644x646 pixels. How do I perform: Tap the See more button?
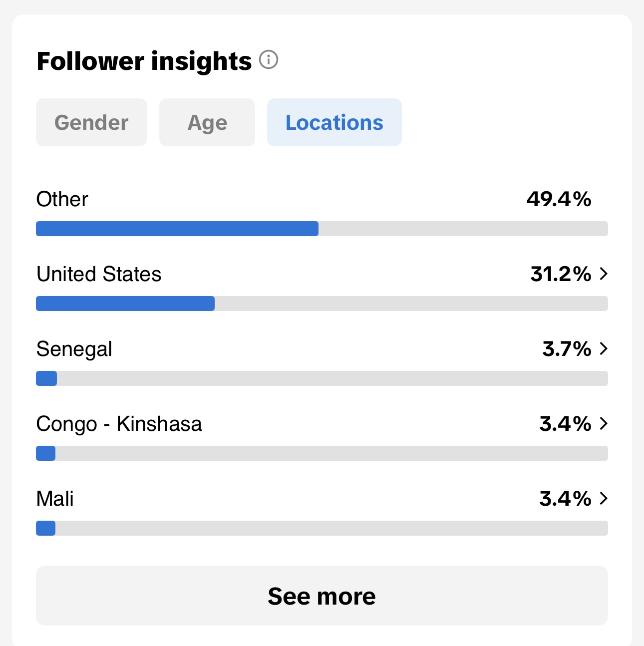pyautogui.click(x=322, y=596)
